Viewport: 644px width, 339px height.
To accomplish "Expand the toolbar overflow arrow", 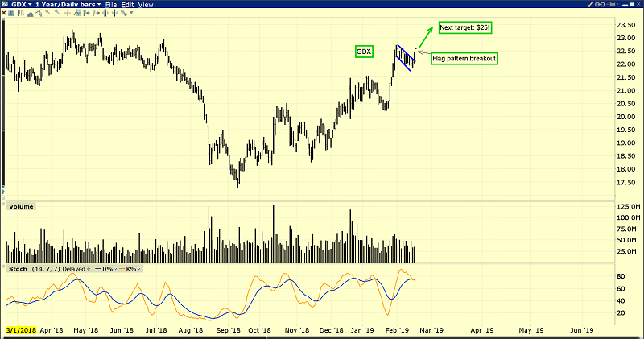I will 131,13.
